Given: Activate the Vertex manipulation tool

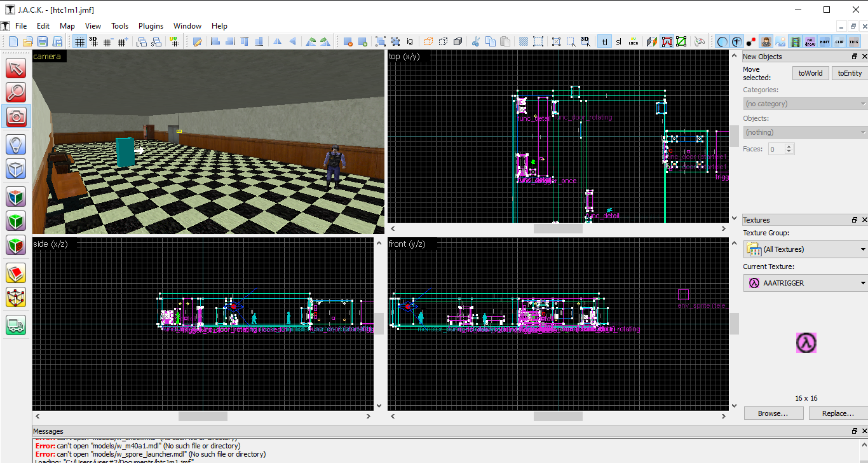Looking at the screenshot, I should tap(16, 297).
